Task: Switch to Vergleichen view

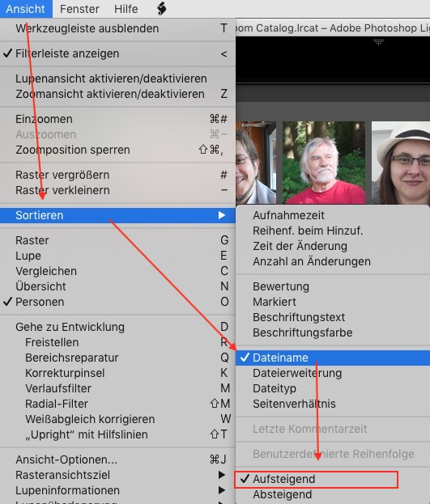Action: tap(117, 271)
